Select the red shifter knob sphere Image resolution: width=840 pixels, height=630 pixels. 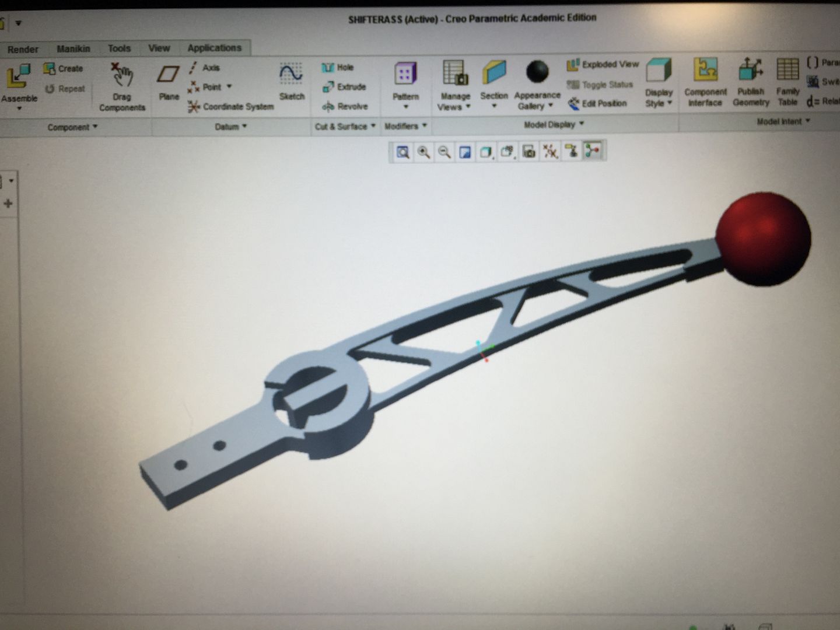point(763,239)
